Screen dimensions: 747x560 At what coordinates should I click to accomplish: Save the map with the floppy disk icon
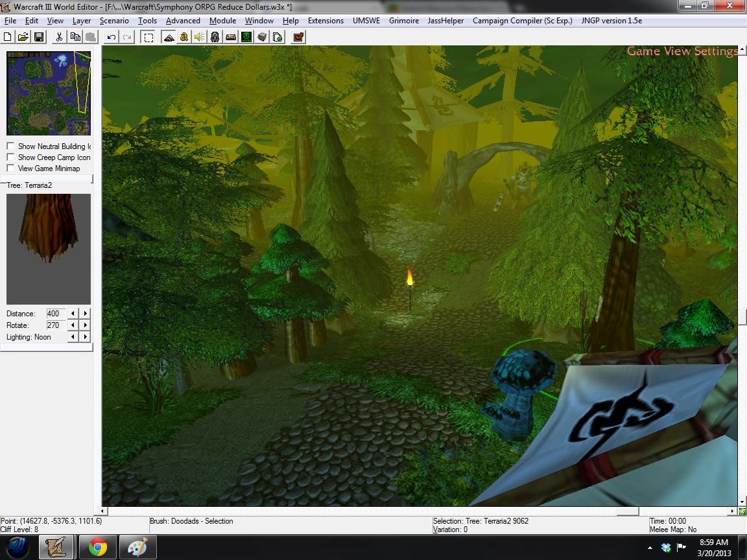[x=39, y=37]
